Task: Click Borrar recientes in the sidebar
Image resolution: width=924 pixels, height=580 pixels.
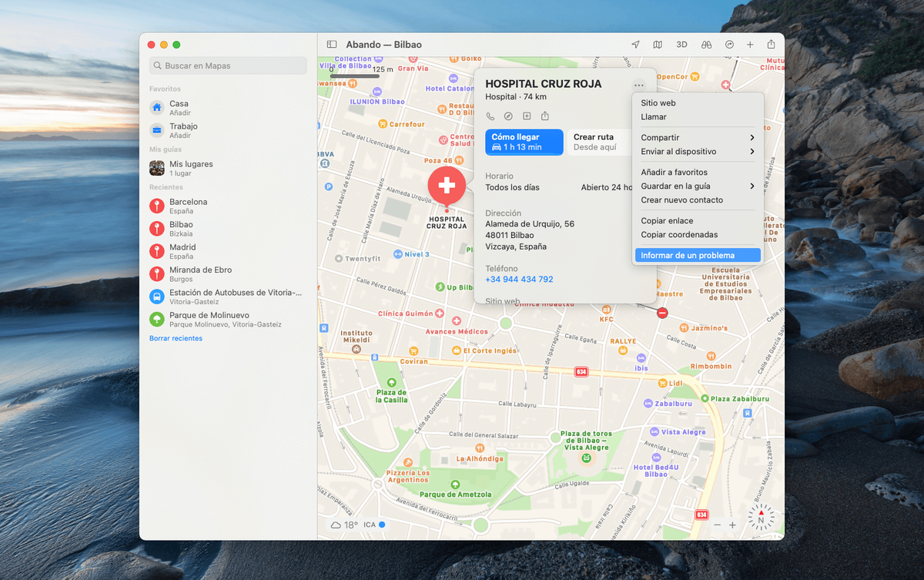Action: [177, 338]
